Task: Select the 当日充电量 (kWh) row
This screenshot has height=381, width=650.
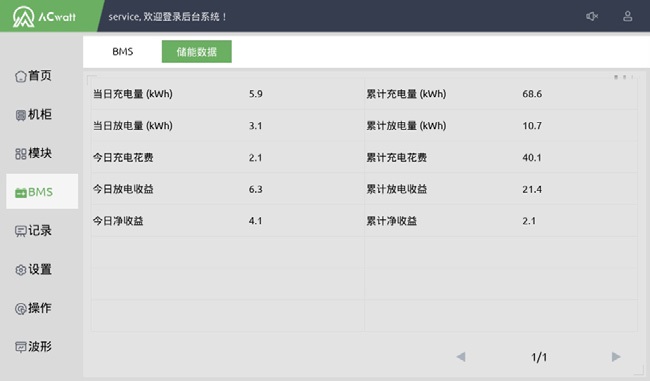Action: coord(228,94)
